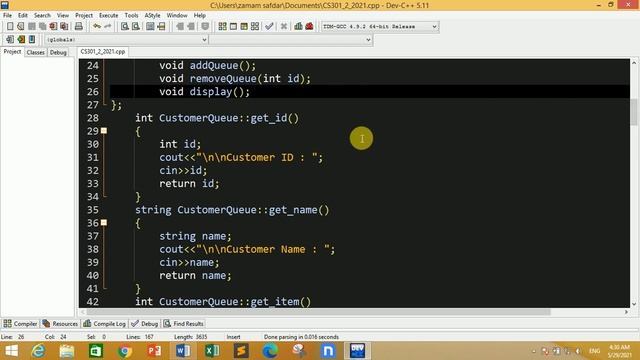Viewport: 640px width, 360px height.
Task: Open the Windows Start button
Action: coord(11,351)
